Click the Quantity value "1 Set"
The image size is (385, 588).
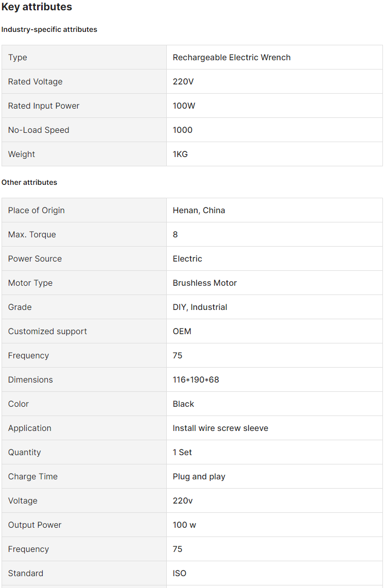[182, 452]
